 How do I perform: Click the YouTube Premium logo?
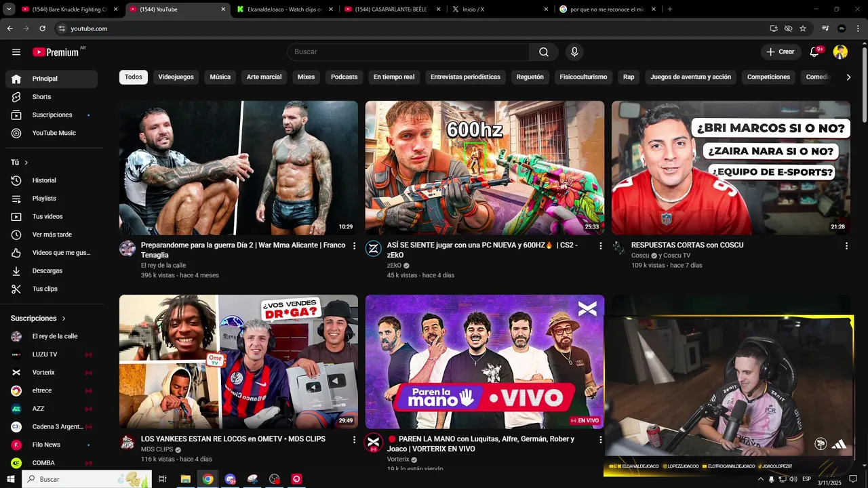(x=56, y=52)
